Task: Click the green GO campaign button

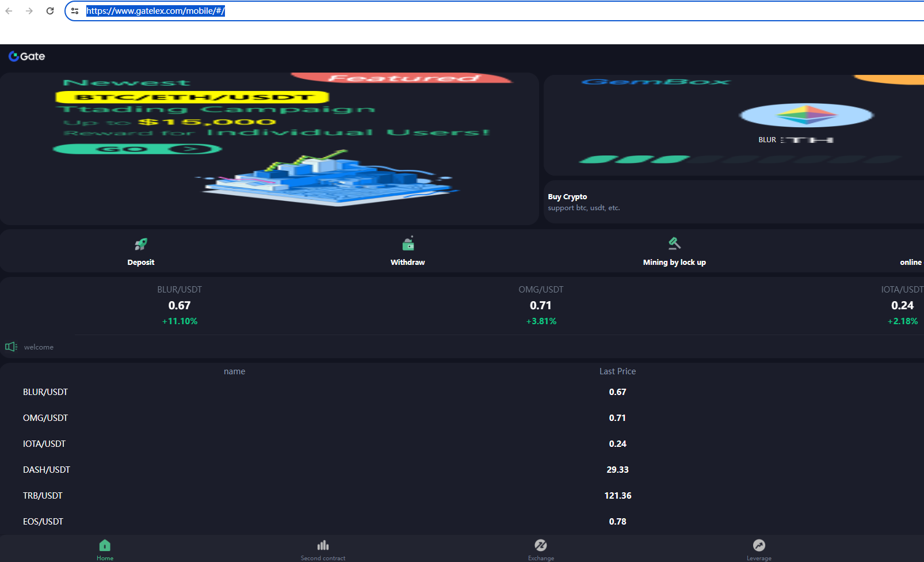Action: click(137, 149)
